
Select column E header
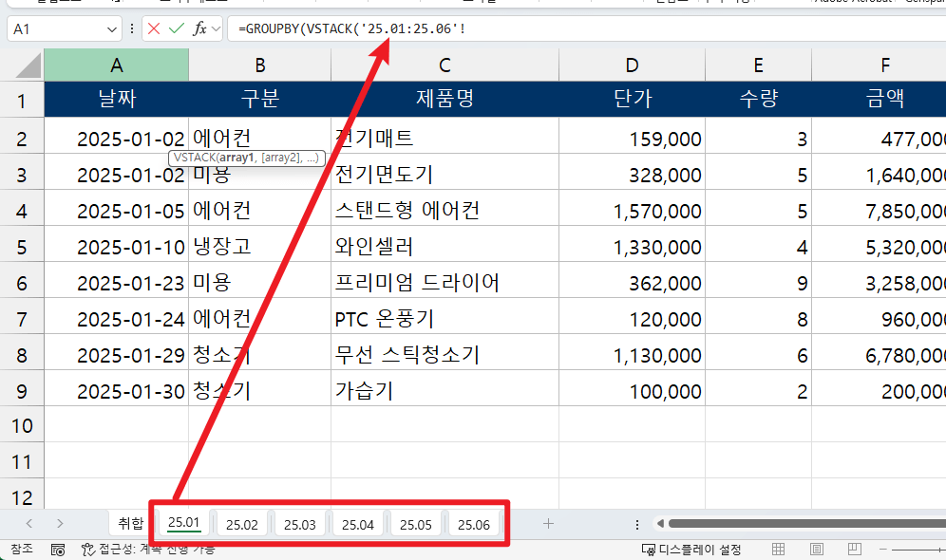point(758,65)
